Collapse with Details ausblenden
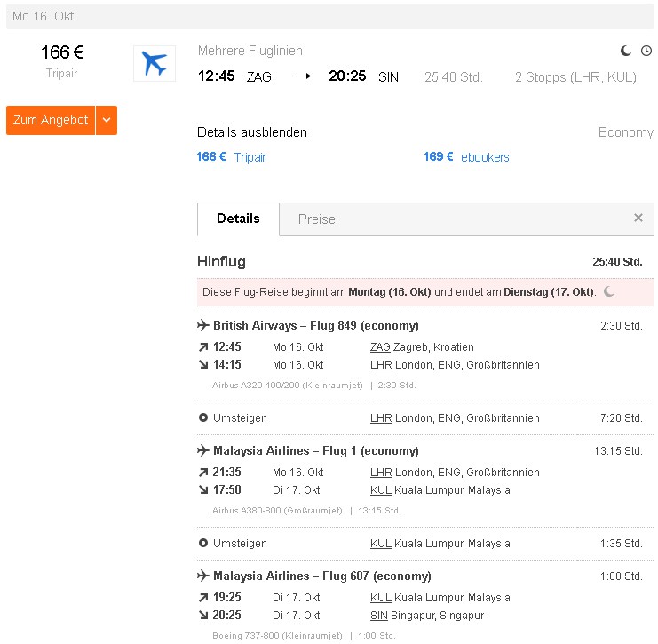The height and width of the screenshot is (644, 658). point(252,132)
